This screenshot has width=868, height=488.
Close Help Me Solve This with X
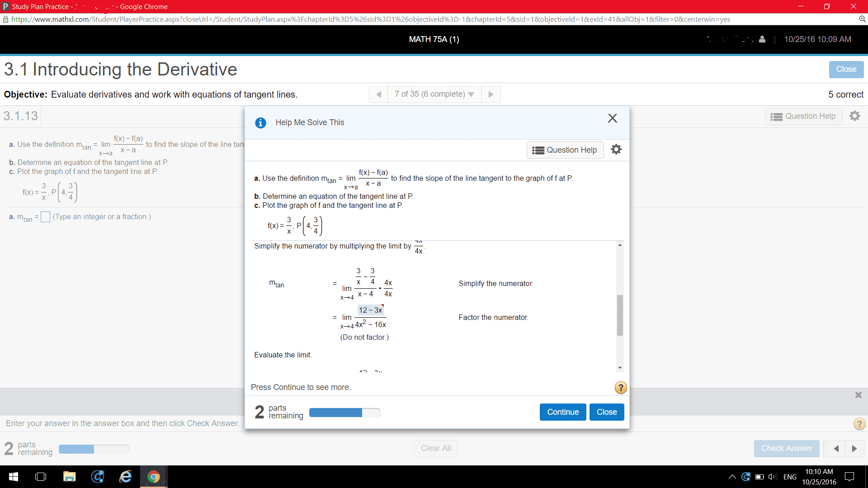click(612, 118)
